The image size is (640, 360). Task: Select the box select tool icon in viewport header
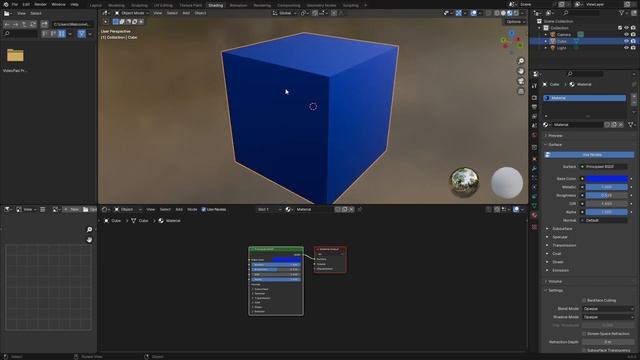(x=116, y=22)
